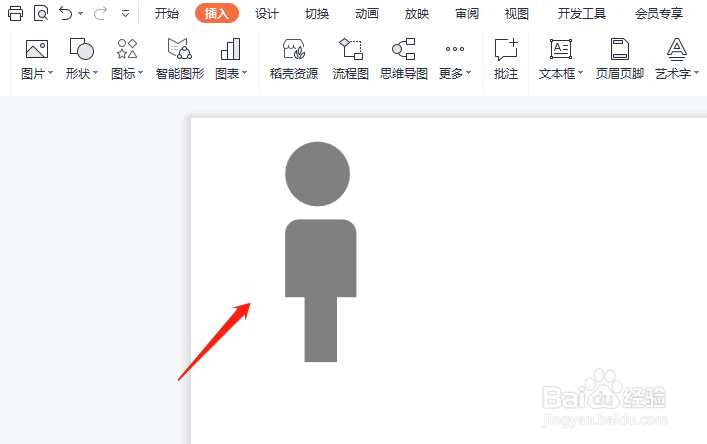The width and height of the screenshot is (707, 444).
Task: Insert a picture with 图片 icon
Action: (37, 49)
